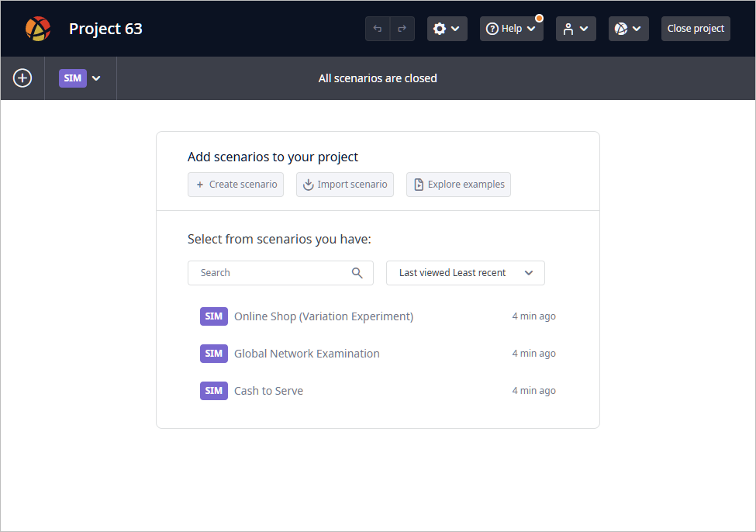Open the Help dropdown menu
This screenshot has width=756, height=532.
511,29
